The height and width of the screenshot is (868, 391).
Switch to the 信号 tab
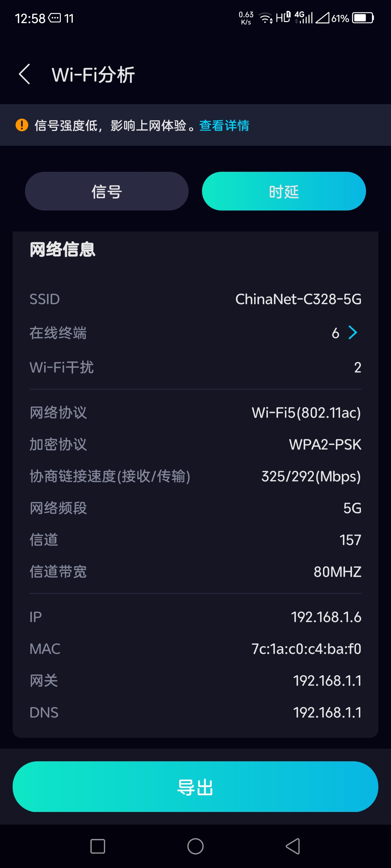tap(107, 191)
